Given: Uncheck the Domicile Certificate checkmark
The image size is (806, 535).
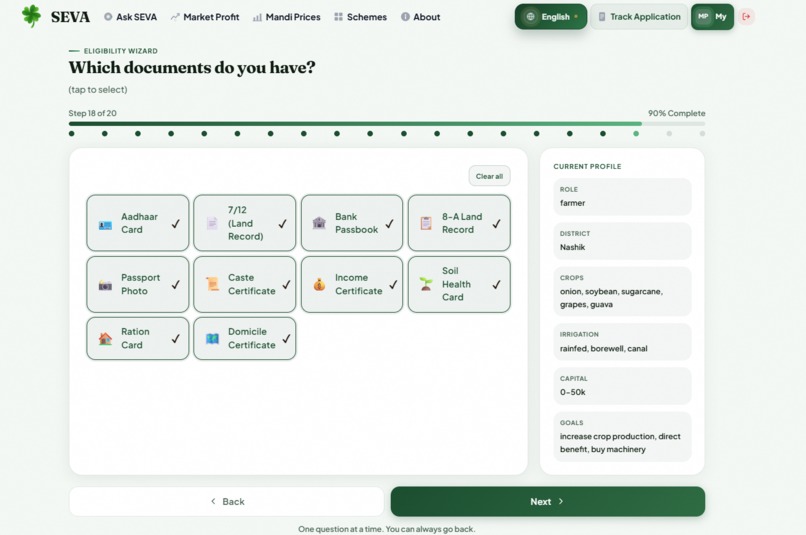Looking at the screenshot, I should 286,339.
